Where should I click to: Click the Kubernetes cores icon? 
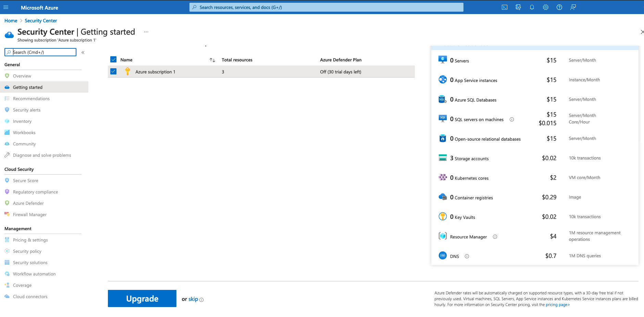click(x=443, y=177)
